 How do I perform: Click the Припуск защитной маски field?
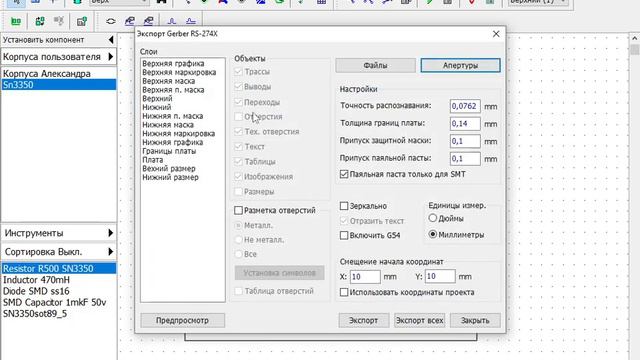click(x=465, y=141)
